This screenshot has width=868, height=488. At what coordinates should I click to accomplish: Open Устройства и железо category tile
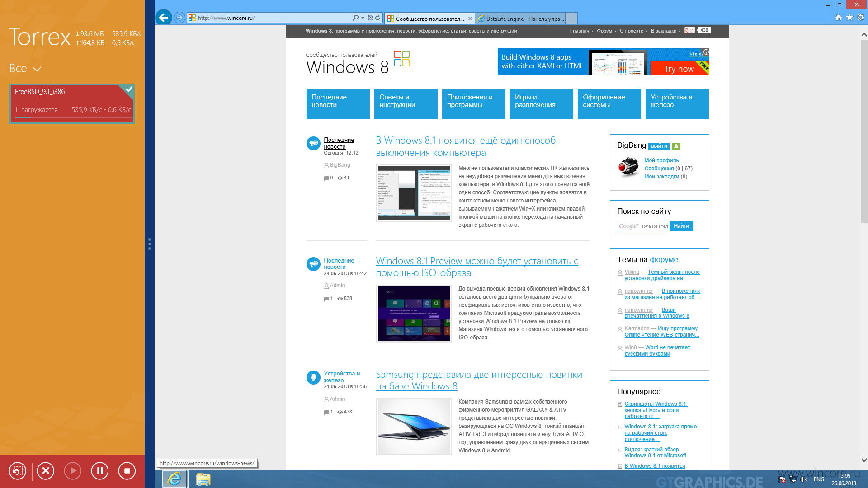pyautogui.click(x=677, y=104)
